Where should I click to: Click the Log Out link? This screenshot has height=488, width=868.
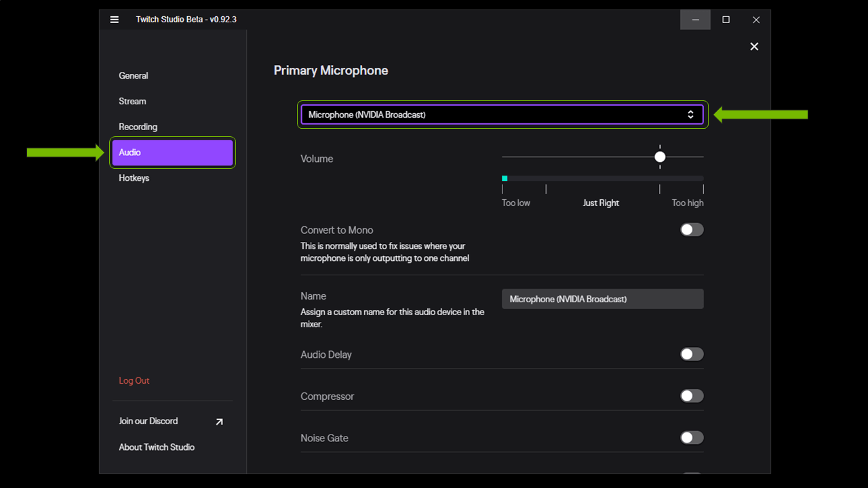click(x=134, y=380)
